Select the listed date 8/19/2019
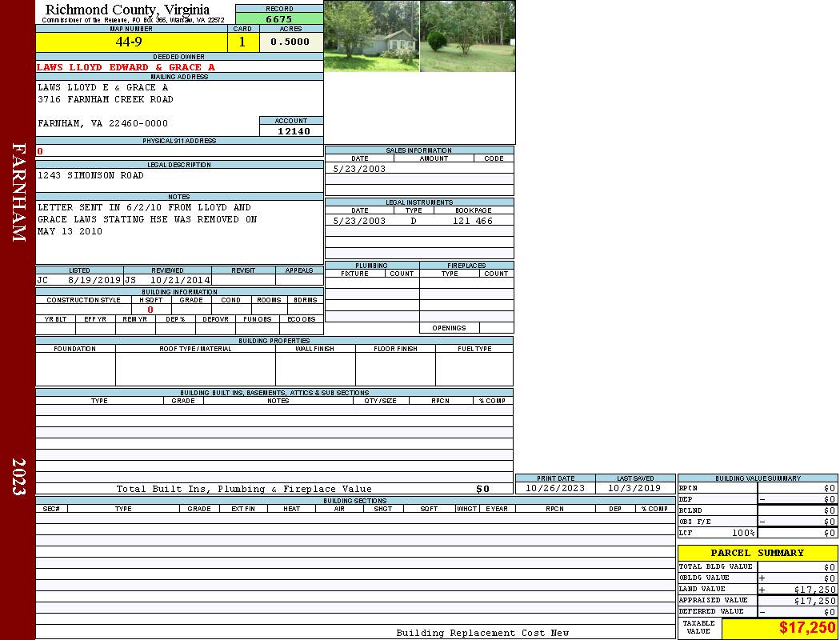The height and width of the screenshot is (640, 840). (94, 281)
